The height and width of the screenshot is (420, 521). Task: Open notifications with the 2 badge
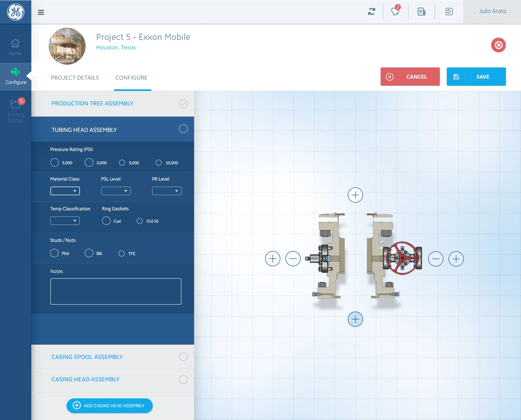[x=395, y=12]
